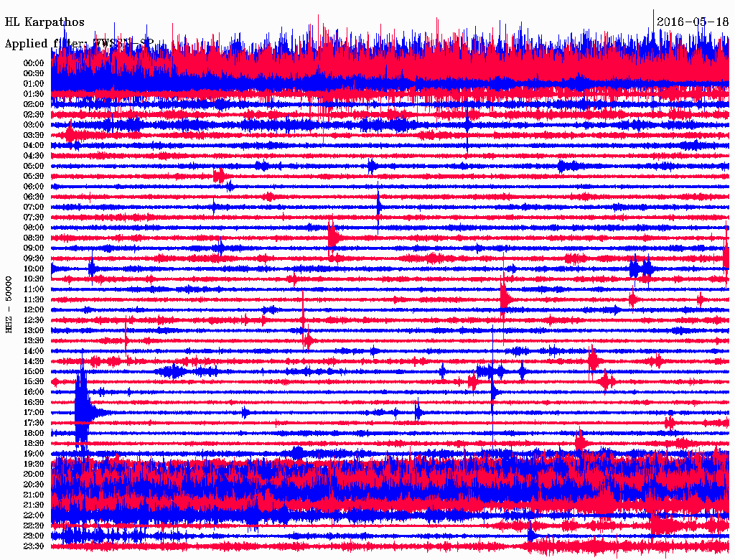Select the 05:30 time label
This screenshot has width=735, height=560.
point(33,176)
